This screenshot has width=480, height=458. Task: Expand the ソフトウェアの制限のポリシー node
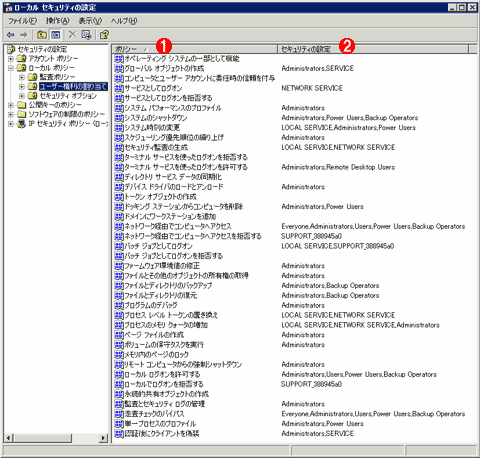pyautogui.click(x=11, y=114)
